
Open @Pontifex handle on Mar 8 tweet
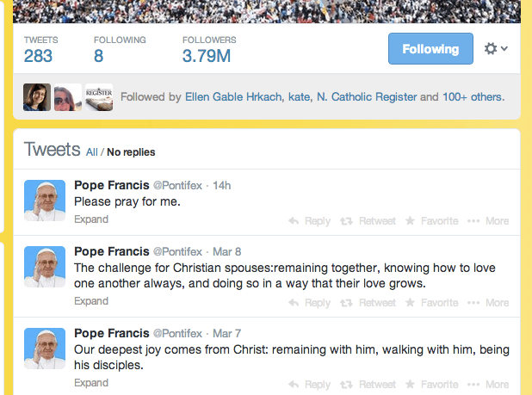pyautogui.click(x=177, y=251)
